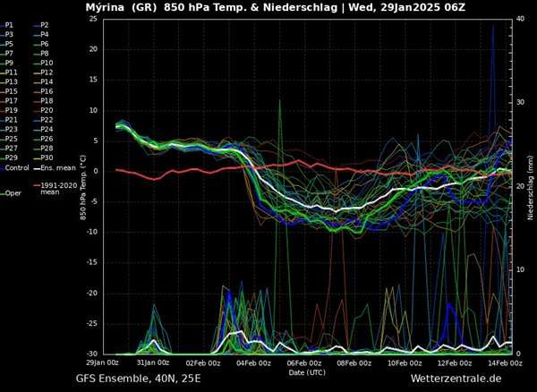This screenshot has height=392, width=537.
Task: Click the P28 legend entry
Action: pos(47,149)
